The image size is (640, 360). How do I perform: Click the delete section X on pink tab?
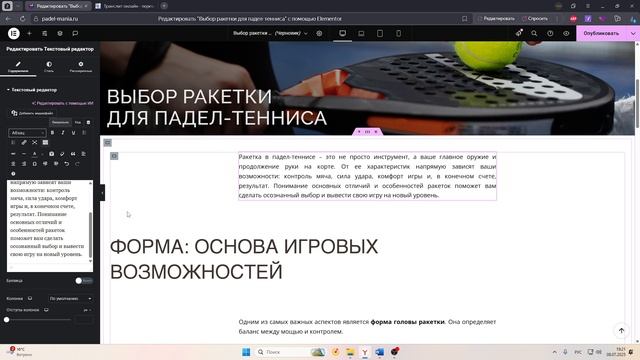[x=376, y=131]
